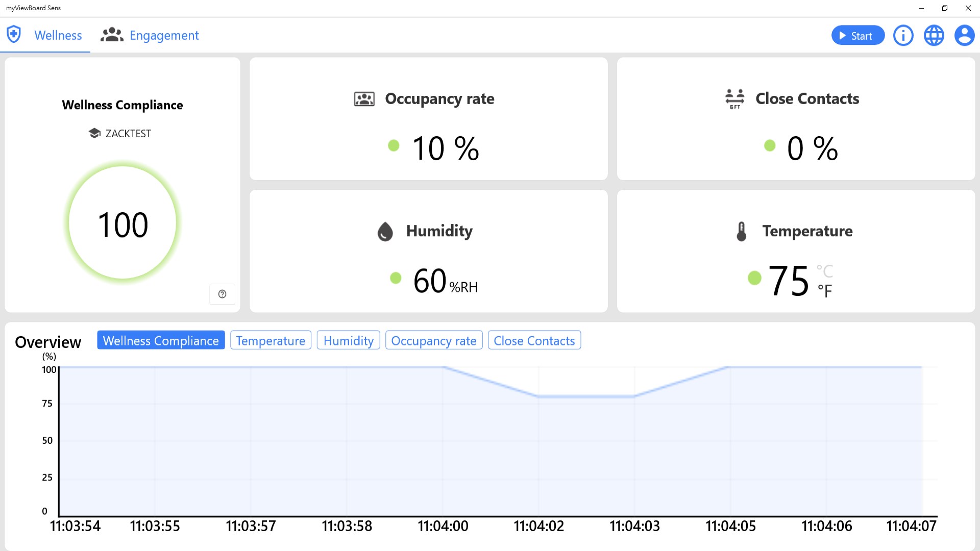Click the Close Contacts distance icon
The image size is (980, 551).
coord(734,98)
